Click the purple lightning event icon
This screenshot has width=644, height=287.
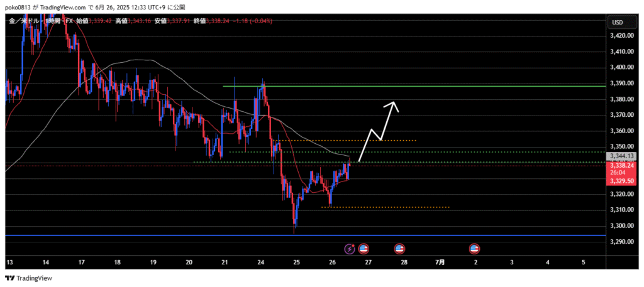click(x=350, y=249)
